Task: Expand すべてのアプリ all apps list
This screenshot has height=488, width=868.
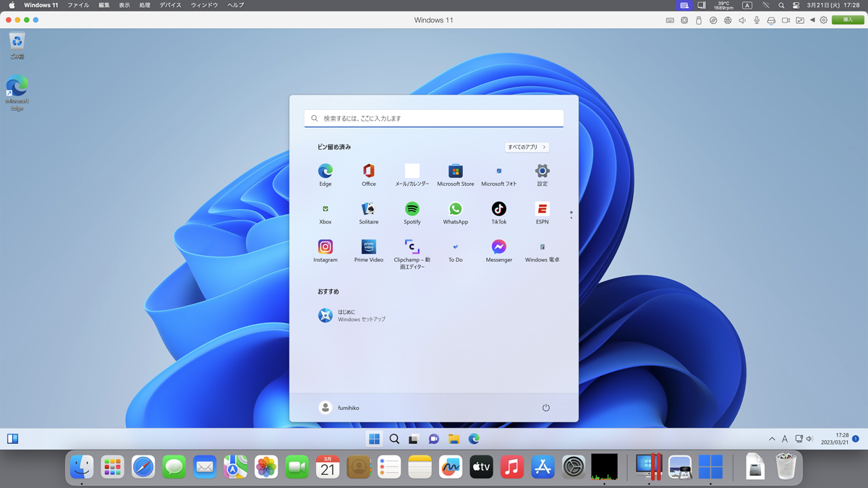Action: [x=527, y=147]
